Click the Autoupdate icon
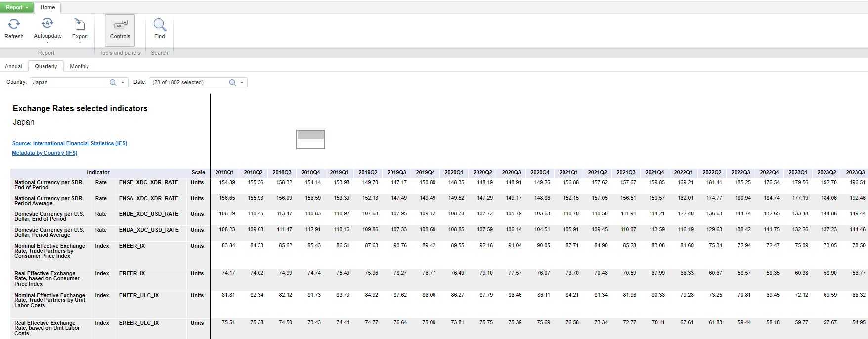Viewport: 868px width, 339px height. [47, 23]
